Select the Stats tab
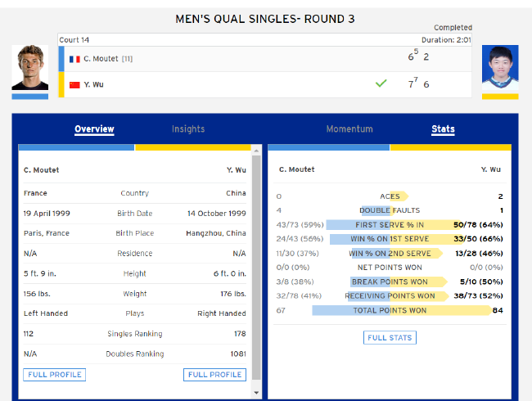Viewport: 532px width, 401px height. pos(443,129)
